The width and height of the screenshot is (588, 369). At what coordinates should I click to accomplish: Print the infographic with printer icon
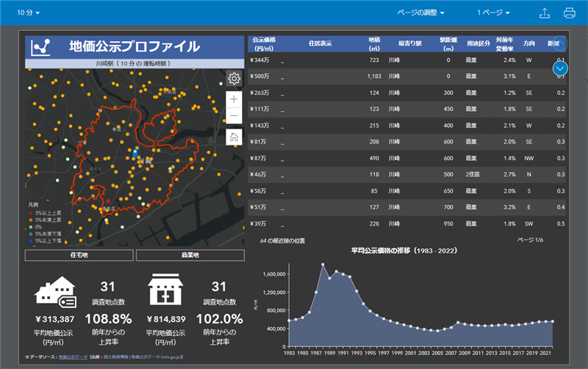569,13
